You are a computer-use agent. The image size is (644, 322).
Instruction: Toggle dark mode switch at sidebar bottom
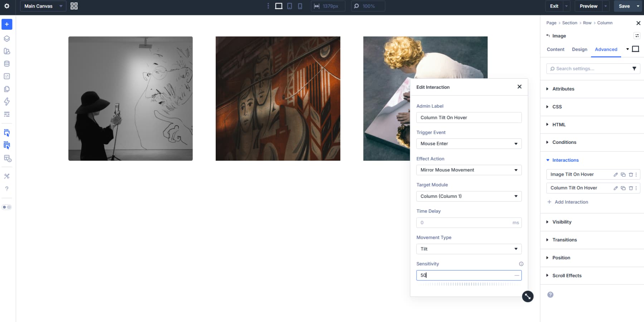tap(7, 207)
